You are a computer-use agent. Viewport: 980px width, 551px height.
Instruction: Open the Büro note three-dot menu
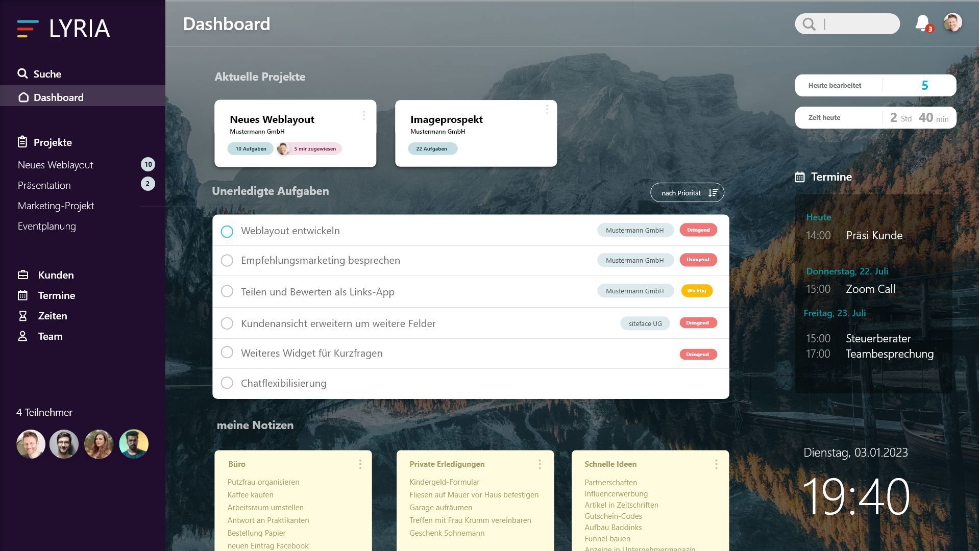click(x=360, y=464)
